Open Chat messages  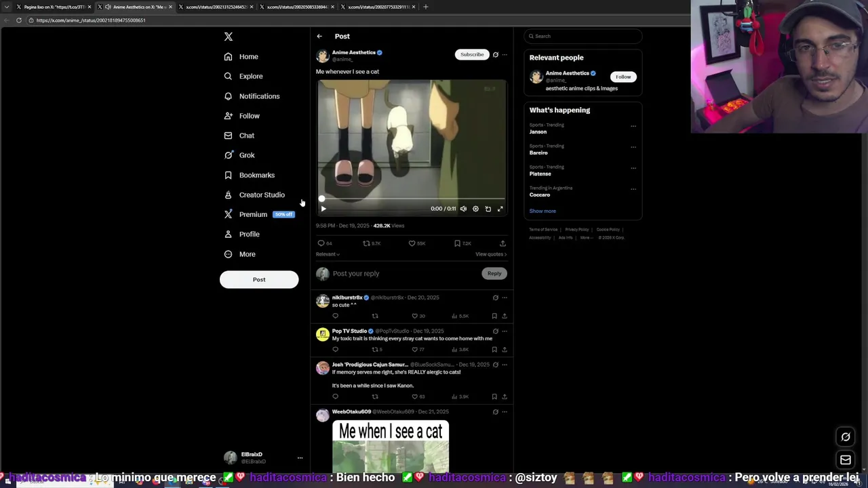click(x=239, y=136)
